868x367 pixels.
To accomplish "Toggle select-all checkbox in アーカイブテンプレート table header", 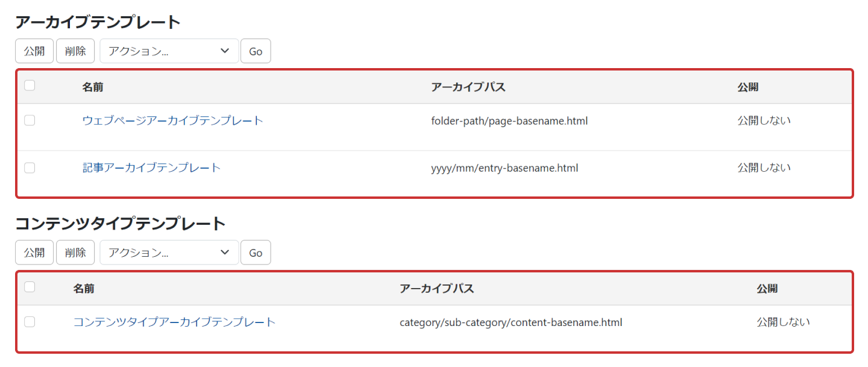I will [x=30, y=86].
